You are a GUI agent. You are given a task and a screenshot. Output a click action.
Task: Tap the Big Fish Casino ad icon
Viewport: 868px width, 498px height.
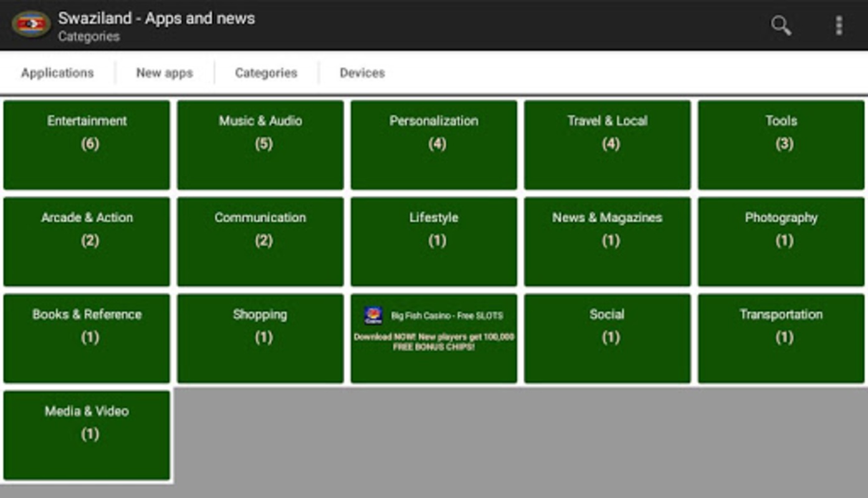(x=373, y=316)
